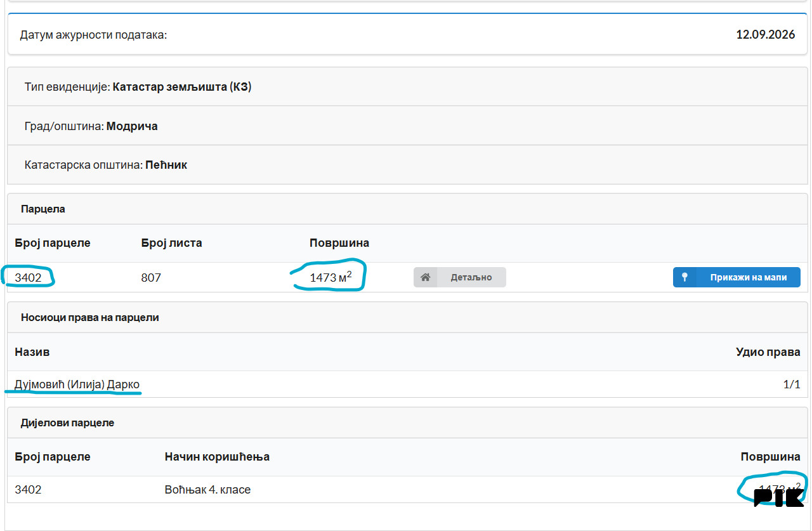Image resolution: width=812 pixels, height=531 pixels.
Task: Select the date 12.09.2026
Action: tap(766, 35)
